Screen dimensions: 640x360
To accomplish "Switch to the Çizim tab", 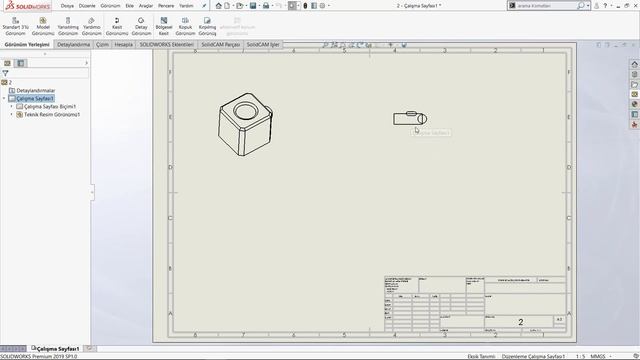I will coord(102,44).
